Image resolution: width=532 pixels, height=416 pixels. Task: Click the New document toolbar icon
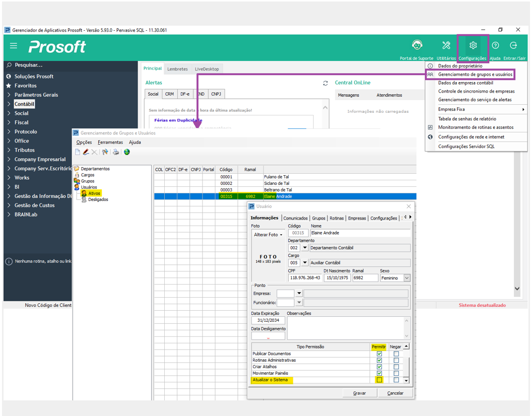pyautogui.click(x=78, y=152)
